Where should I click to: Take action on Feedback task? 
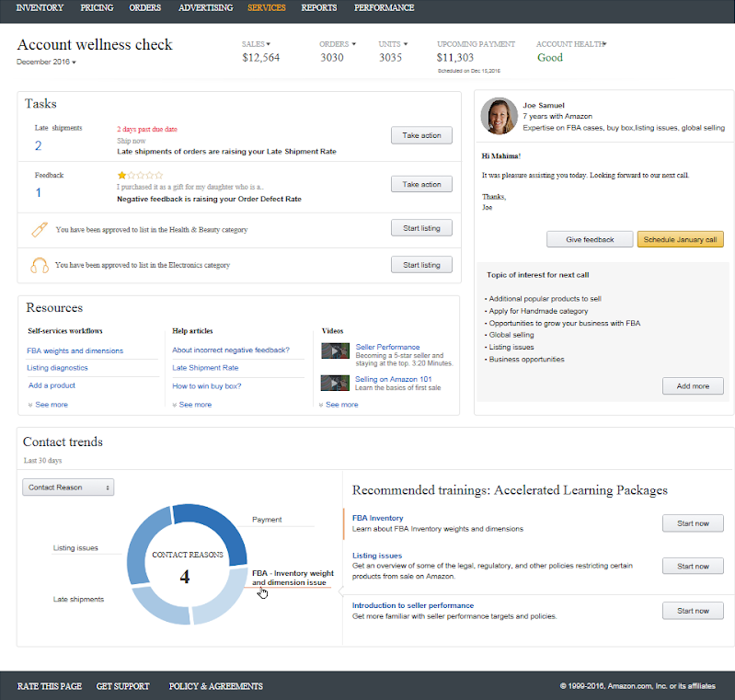[421, 184]
